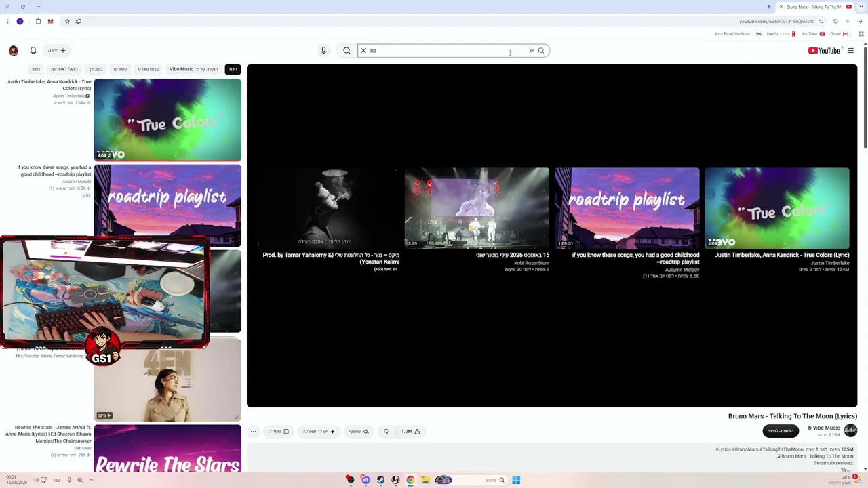
Task: Open True Colors thumbnail in the sidebar list
Action: (167, 120)
